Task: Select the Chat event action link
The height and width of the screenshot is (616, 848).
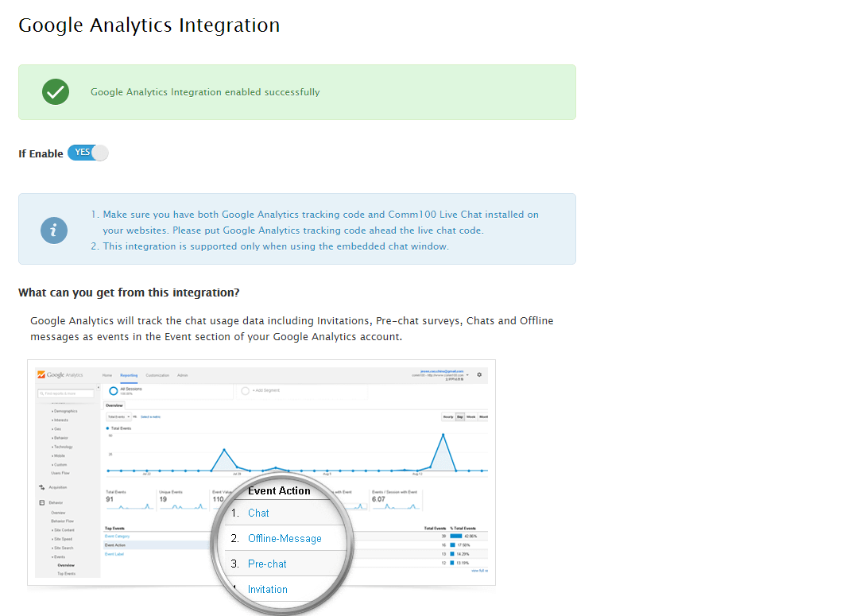Action: [x=258, y=513]
